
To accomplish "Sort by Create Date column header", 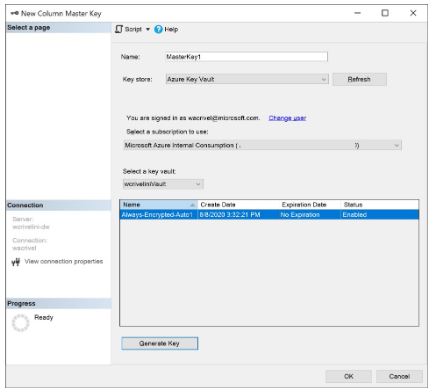I will (x=238, y=205).
